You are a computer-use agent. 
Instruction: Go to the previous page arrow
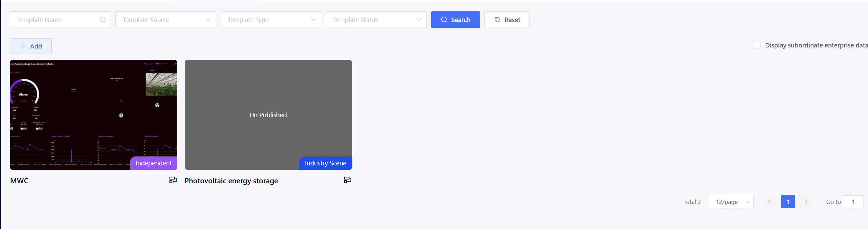coord(769,201)
